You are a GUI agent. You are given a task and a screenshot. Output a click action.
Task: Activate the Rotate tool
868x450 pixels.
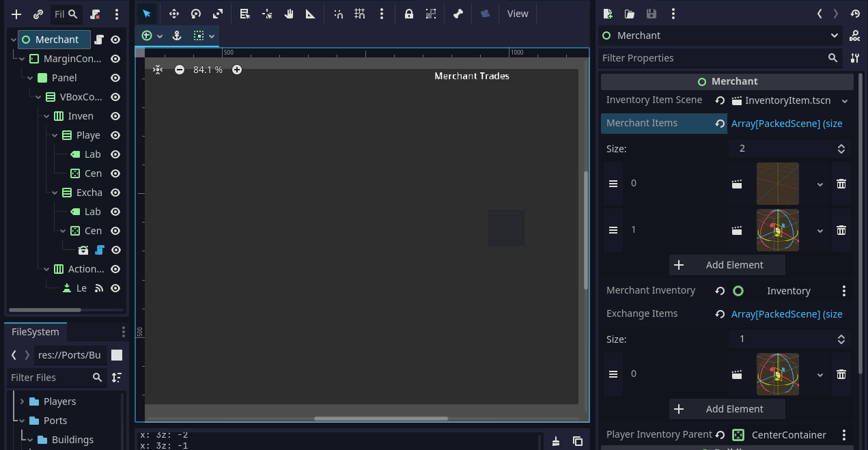click(x=195, y=14)
